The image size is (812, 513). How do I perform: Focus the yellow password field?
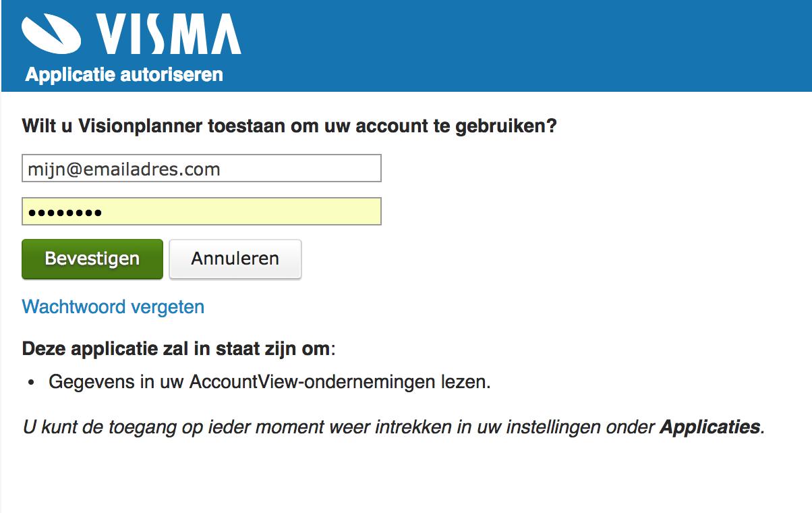point(202,211)
